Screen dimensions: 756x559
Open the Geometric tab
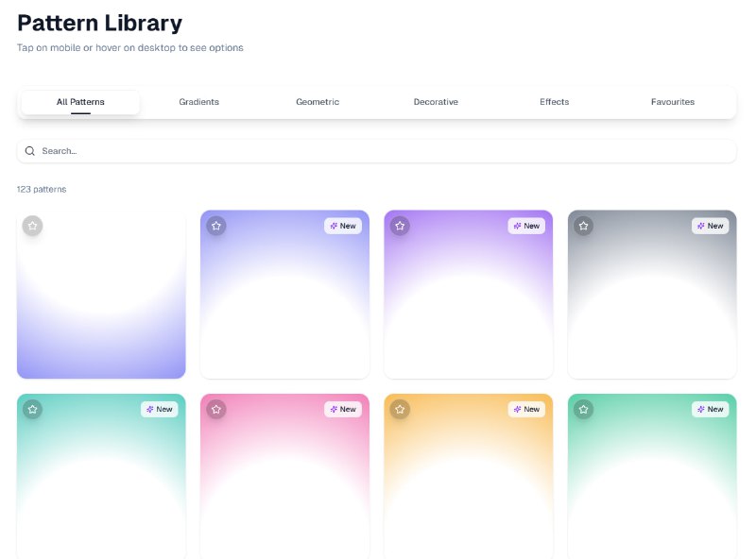[318, 102]
